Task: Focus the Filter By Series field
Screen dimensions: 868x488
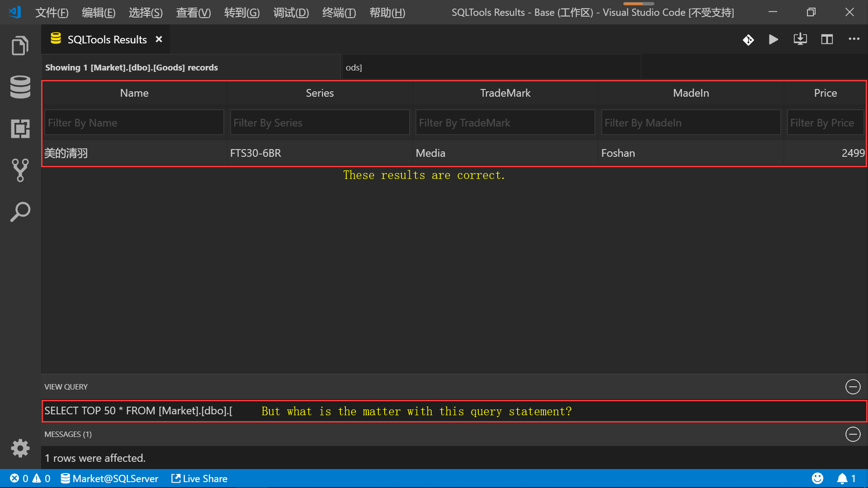Action: tap(320, 122)
